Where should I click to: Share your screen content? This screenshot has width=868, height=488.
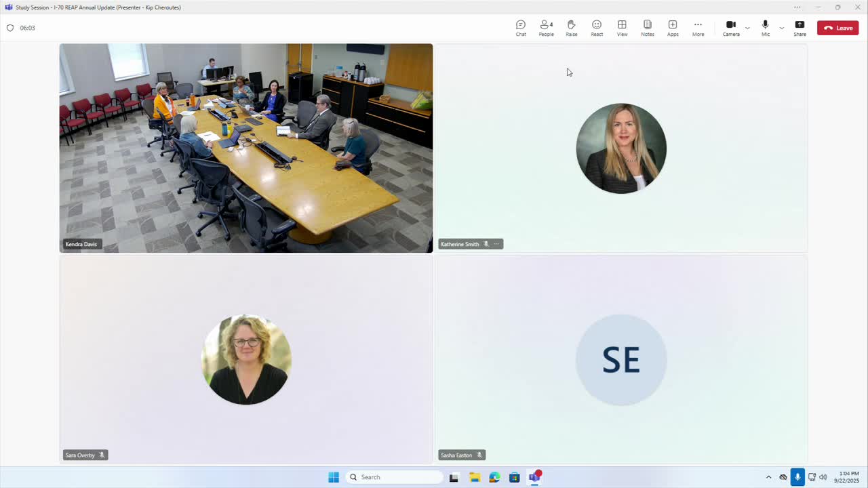coord(800,28)
